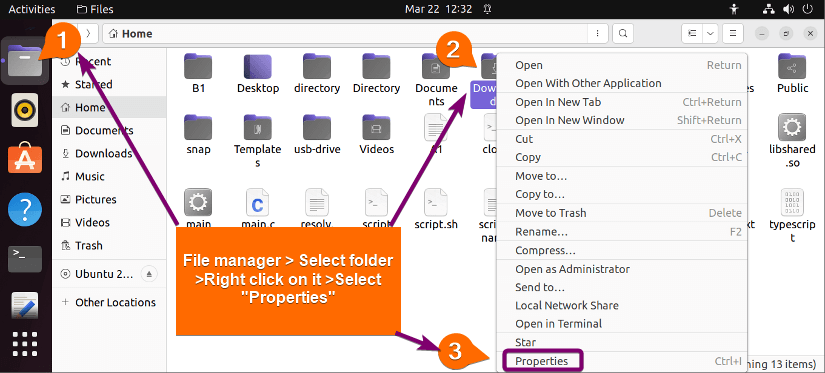
Task: Select the libshared.so file
Action: [x=792, y=141]
